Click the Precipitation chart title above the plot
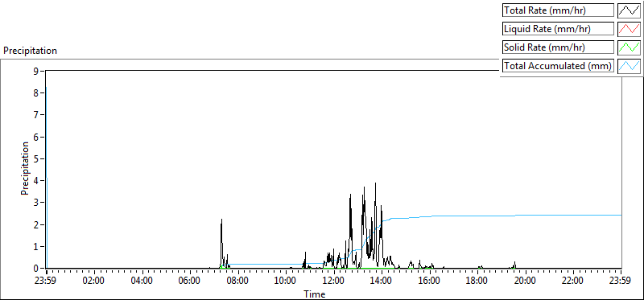This screenshot has width=644, height=300. pos(30,51)
